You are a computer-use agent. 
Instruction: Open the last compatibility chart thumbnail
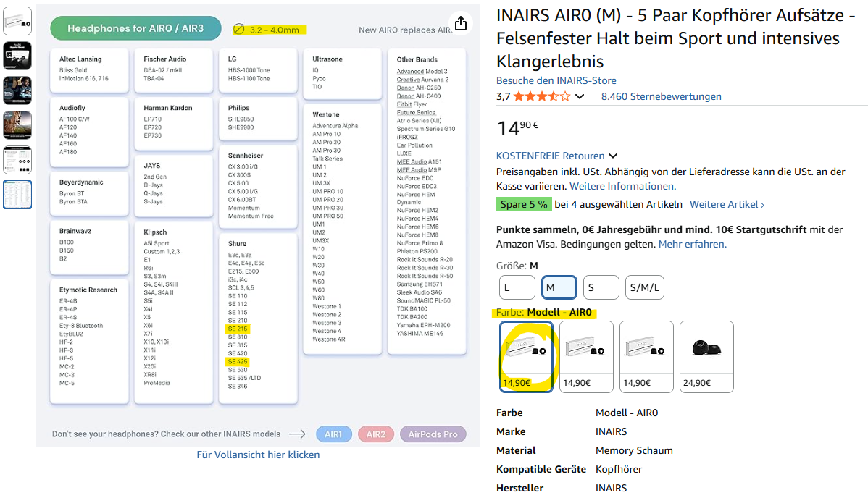(17, 194)
